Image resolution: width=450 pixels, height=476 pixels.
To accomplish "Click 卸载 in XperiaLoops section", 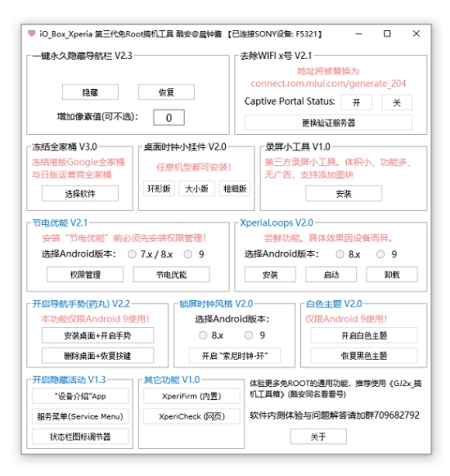I will point(392,275).
